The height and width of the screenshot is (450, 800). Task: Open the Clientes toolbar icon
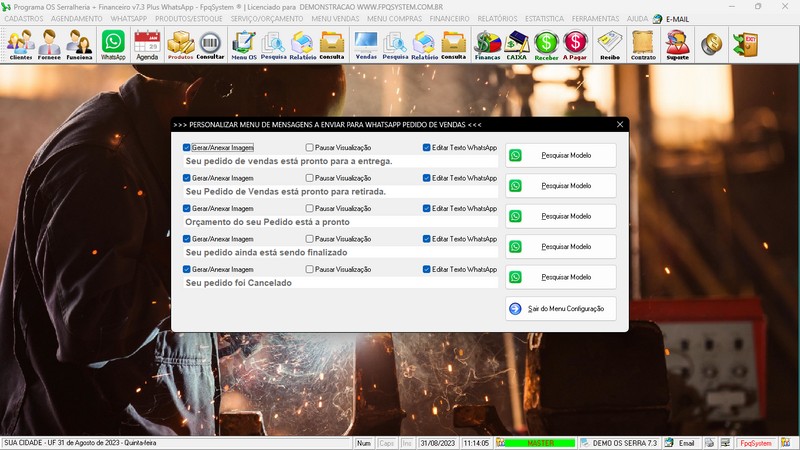coord(20,45)
